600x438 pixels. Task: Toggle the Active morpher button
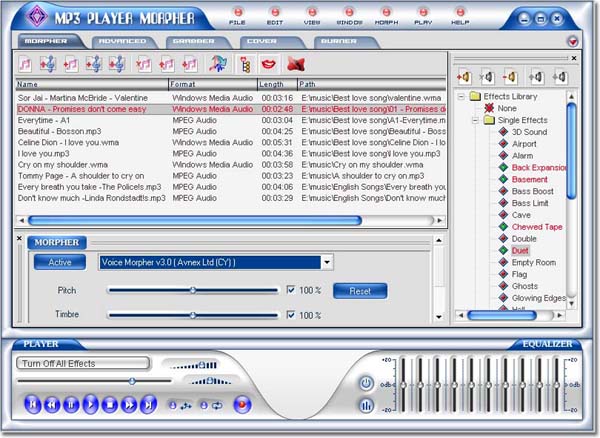60,262
